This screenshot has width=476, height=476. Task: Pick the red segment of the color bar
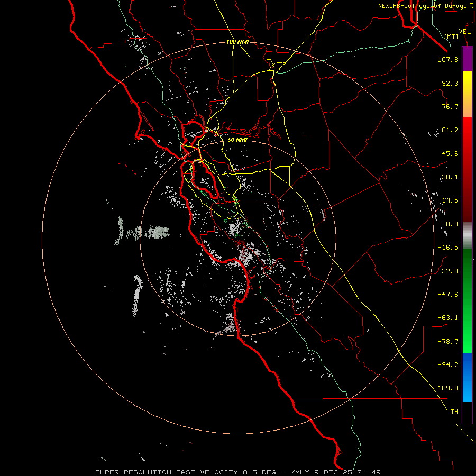click(x=467, y=169)
